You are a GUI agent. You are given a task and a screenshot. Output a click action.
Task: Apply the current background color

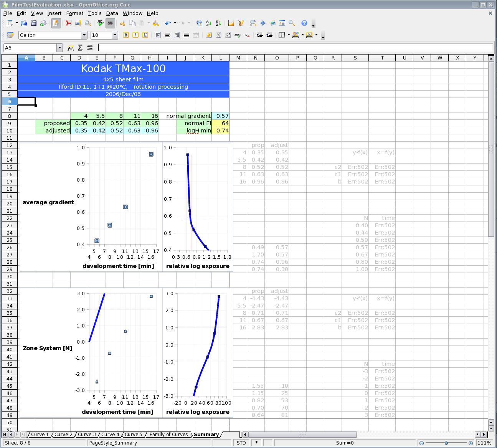296,35
